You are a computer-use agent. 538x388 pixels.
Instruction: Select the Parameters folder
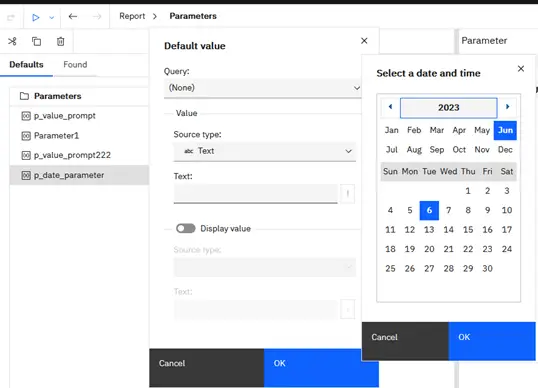click(x=79, y=96)
